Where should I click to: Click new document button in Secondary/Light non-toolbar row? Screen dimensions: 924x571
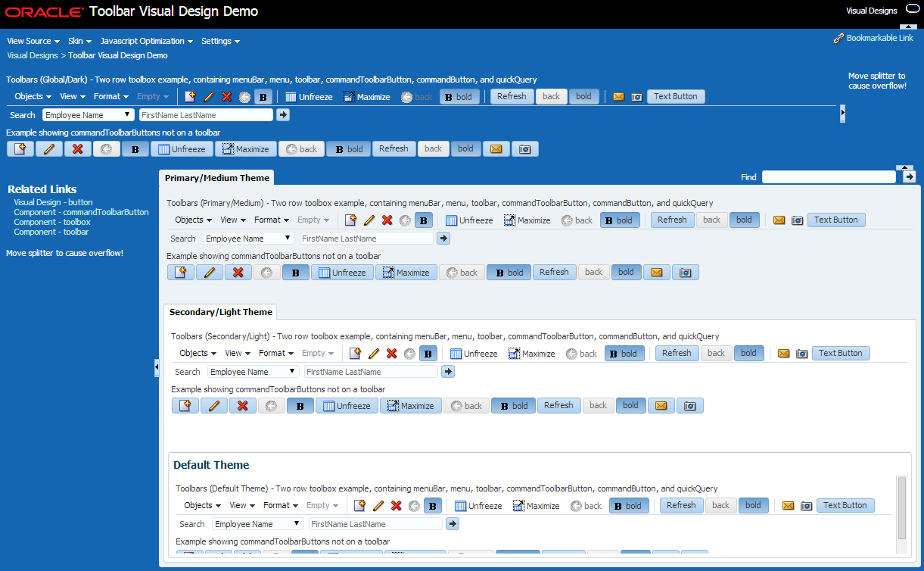pyautogui.click(x=185, y=406)
